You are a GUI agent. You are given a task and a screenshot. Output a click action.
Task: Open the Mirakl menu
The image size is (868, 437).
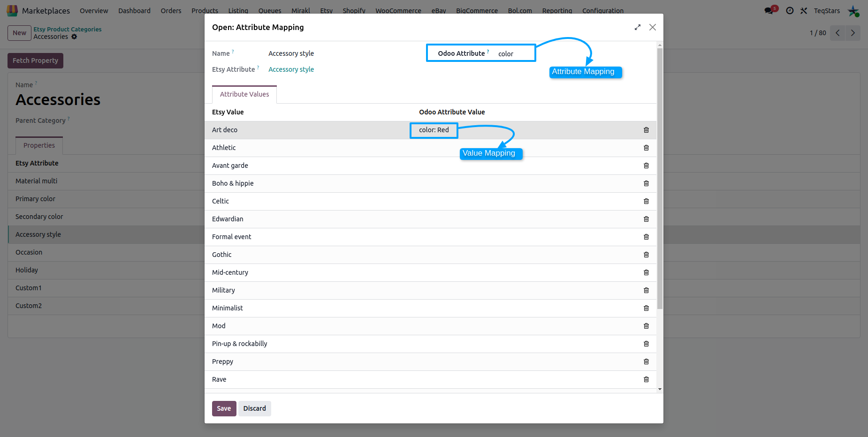[x=301, y=11]
